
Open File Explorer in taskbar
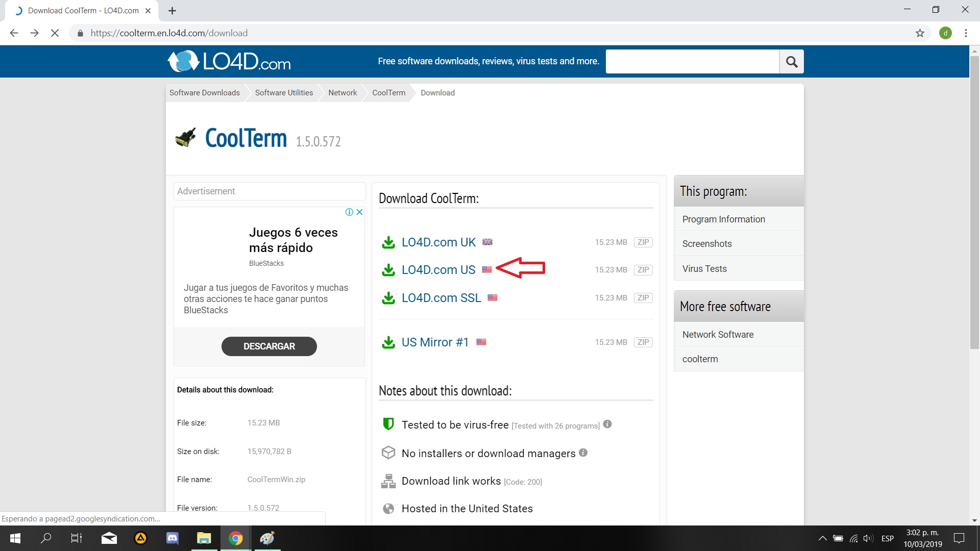pos(204,538)
